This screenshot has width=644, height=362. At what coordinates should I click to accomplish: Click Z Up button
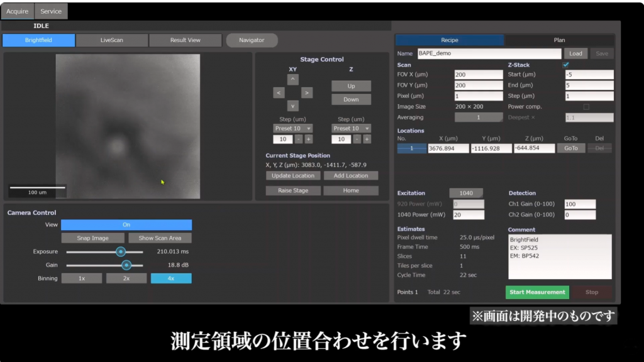pyautogui.click(x=351, y=86)
